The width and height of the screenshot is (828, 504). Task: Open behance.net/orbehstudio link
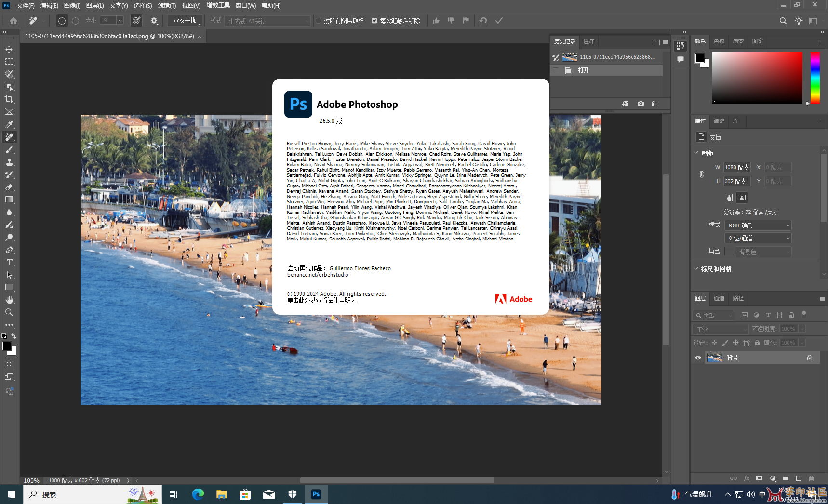318,275
